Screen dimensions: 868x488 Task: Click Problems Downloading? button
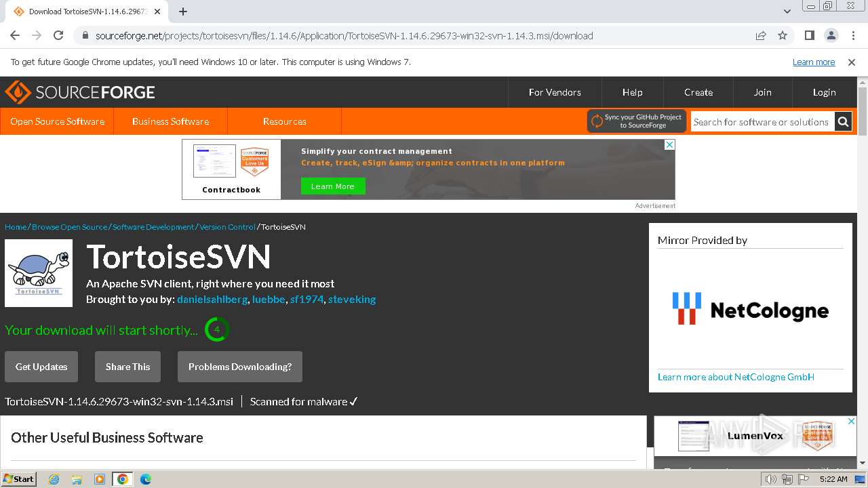pos(240,367)
